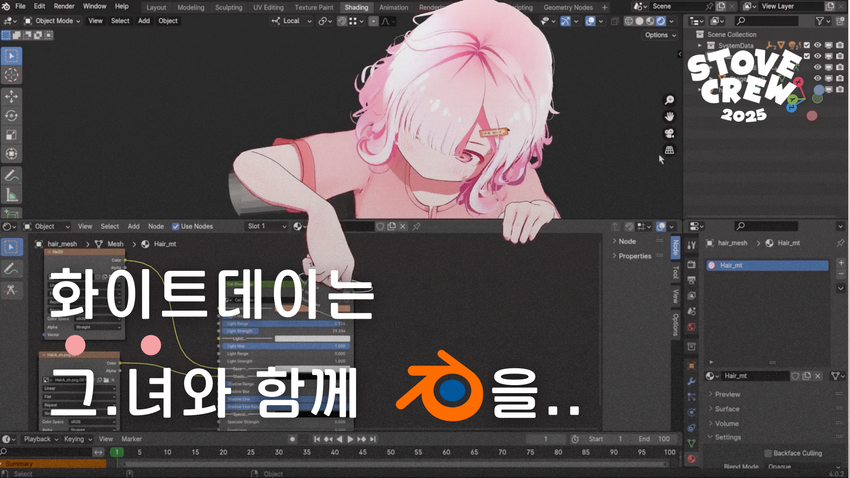Image resolution: width=850 pixels, height=478 pixels.
Task: Toggle auto keying record button in timeline
Action: (x=292, y=440)
